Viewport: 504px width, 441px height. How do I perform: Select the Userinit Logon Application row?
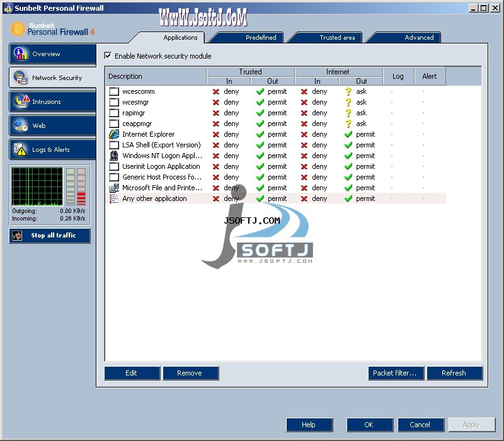coord(276,166)
